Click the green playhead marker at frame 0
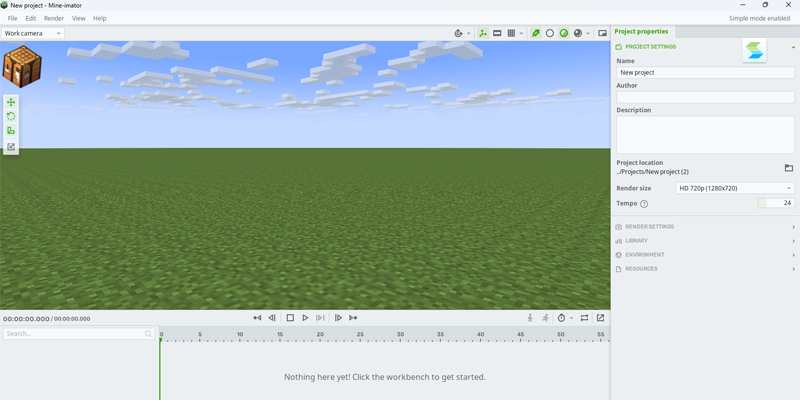 (161, 339)
